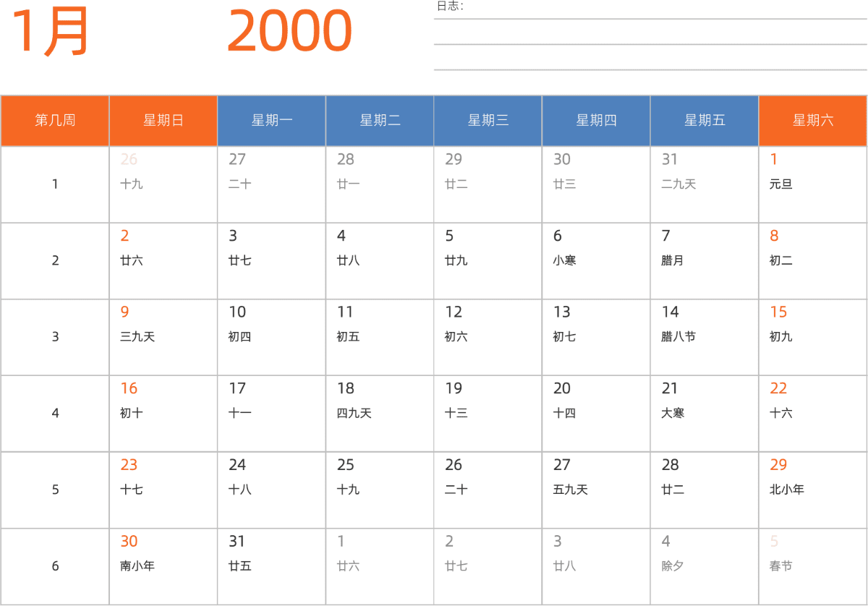Click January 7 marked 腊月
This screenshot has width=868, height=606.
point(705,261)
